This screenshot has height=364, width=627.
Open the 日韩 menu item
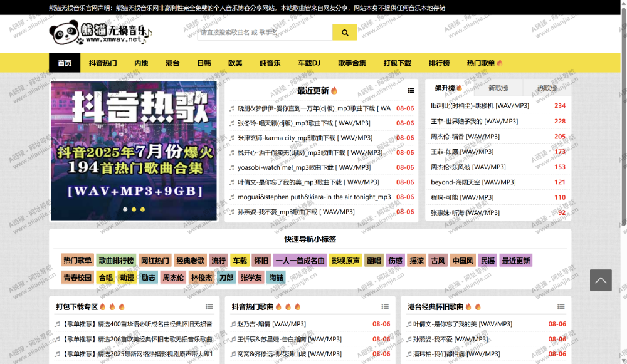coord(204,63)
